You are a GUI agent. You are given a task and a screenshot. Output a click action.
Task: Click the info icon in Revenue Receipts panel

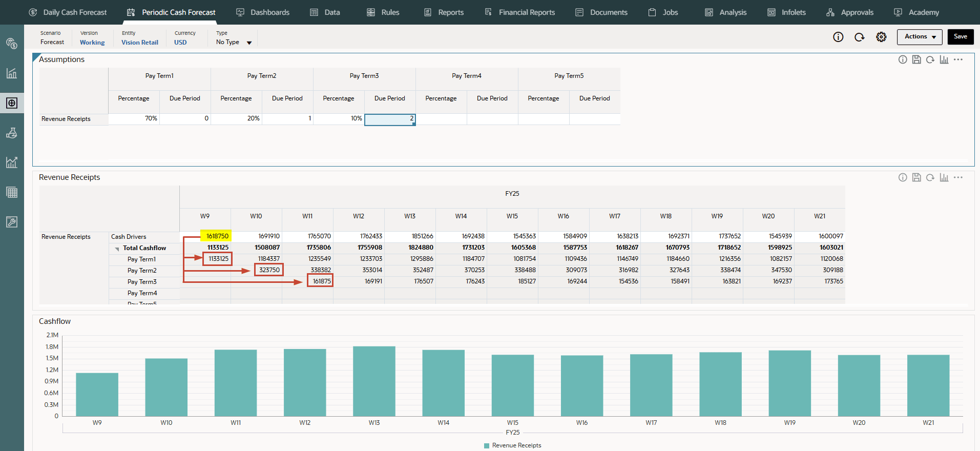(x=903, y=177)
